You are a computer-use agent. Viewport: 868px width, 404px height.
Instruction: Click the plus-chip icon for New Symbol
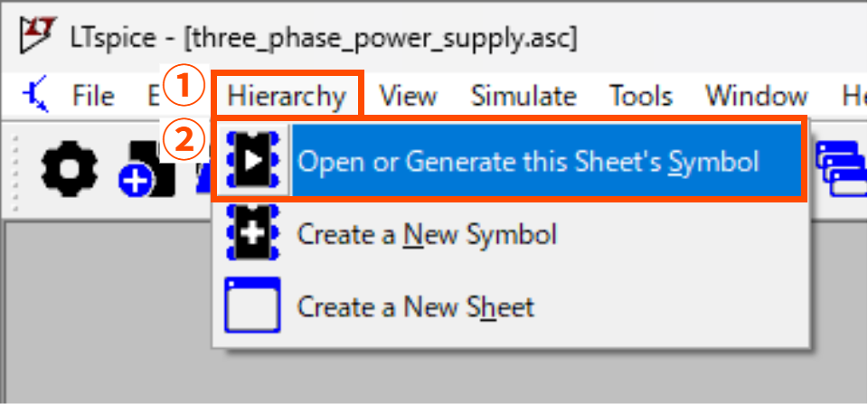[252, 235]
